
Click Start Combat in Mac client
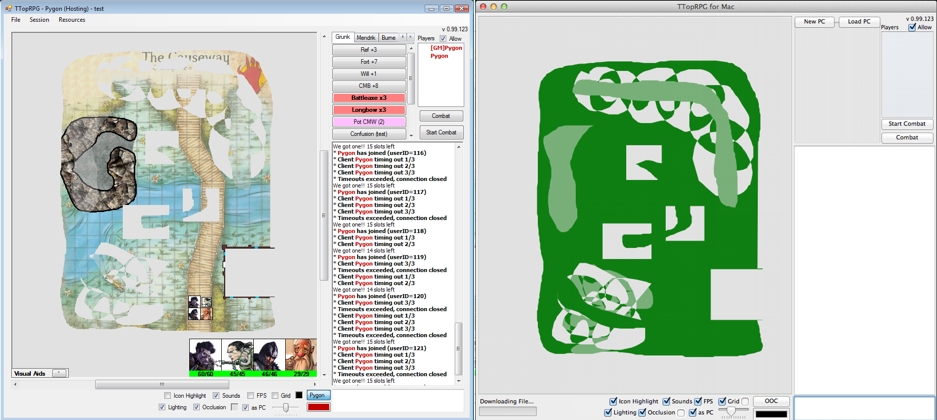[907, 124]
